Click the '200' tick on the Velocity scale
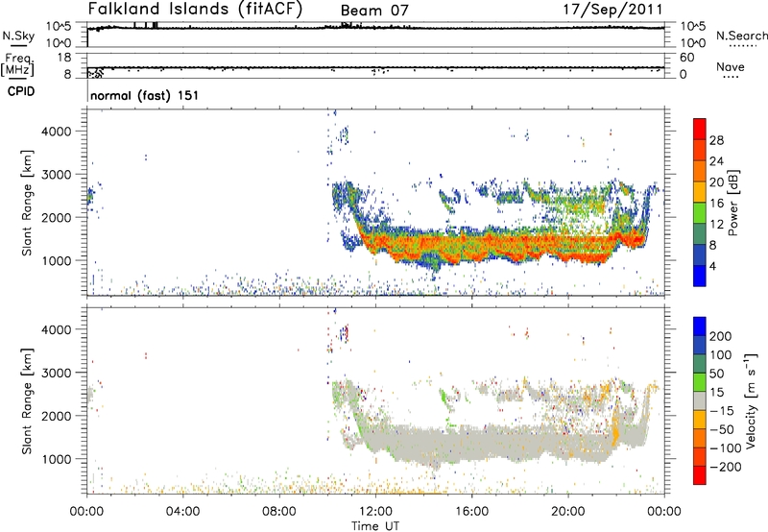The height and width of the screenshot is (532, 768). click(x=721, y=336)
